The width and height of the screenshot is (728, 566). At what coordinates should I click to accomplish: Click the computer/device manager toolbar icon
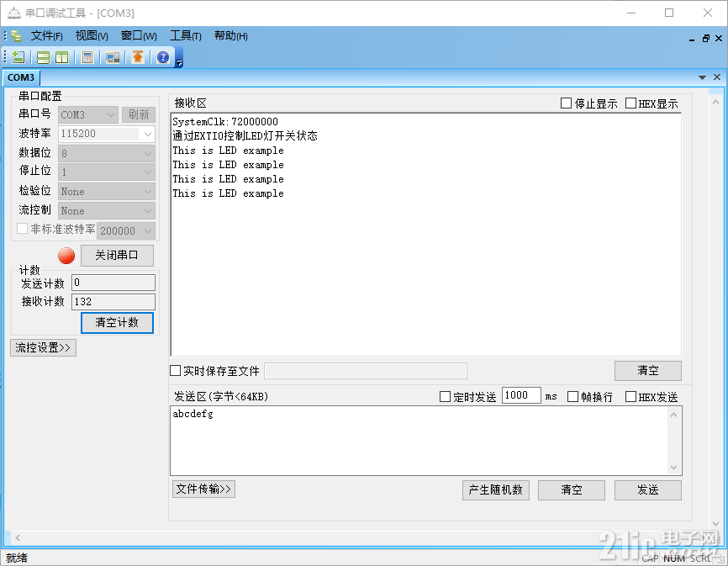113,57
